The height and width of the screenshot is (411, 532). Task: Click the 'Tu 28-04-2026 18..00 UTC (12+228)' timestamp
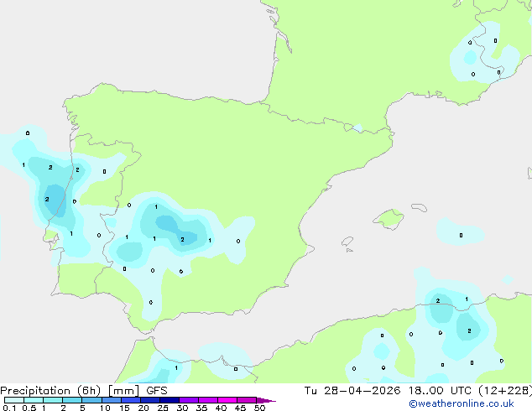pos(418,391)
